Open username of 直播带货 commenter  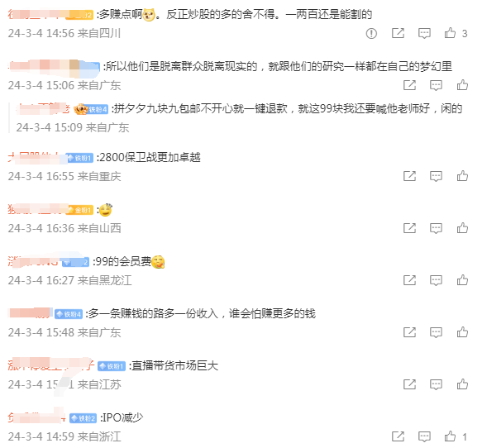[x=51, y=365]
